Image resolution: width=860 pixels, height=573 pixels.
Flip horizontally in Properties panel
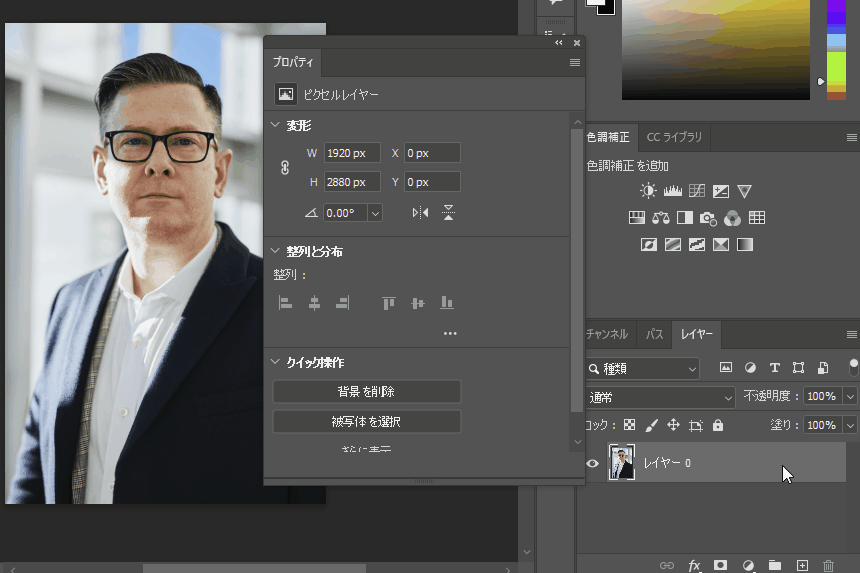pos(421,213)
